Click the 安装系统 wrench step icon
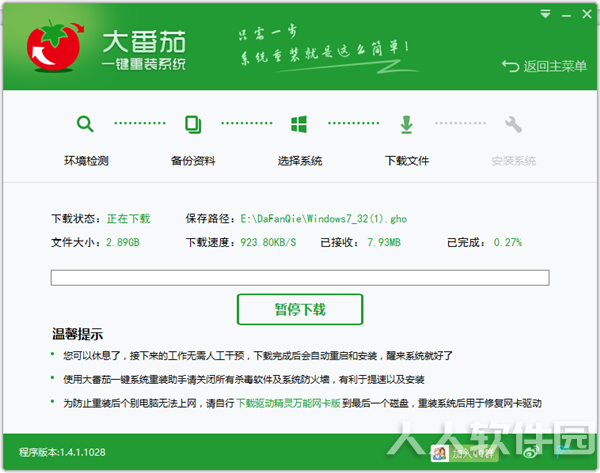 coord(513,124)
